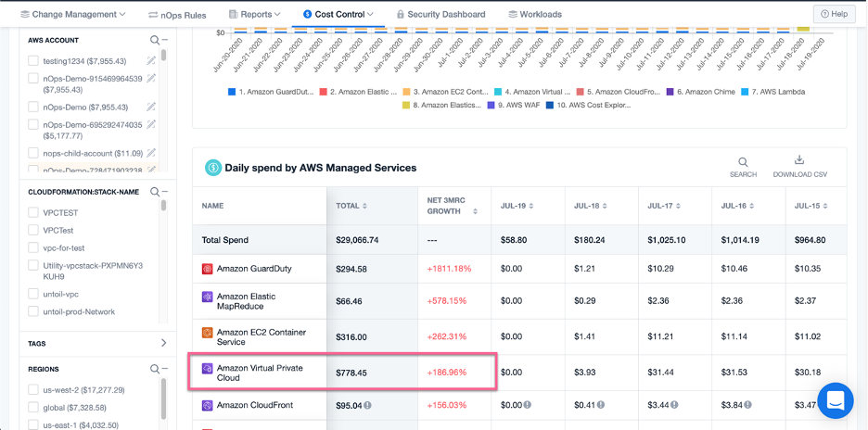Image resolution: width=868 pixels, height=430 pixels.
Task: Check the nOps-Demo ($7,955.43) checkbox
Action: [33, 107]
